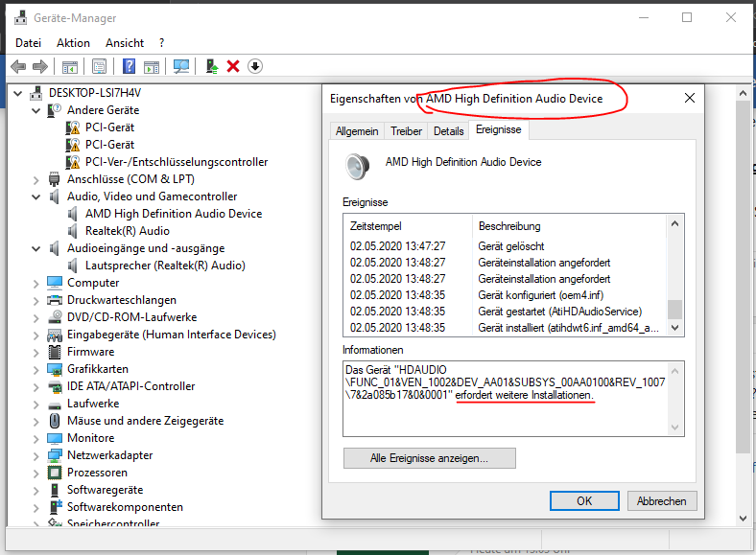This screenshot has height=555, width=756.
Task: Confirm the dialog with OK
Action: (x=584, y=501)
